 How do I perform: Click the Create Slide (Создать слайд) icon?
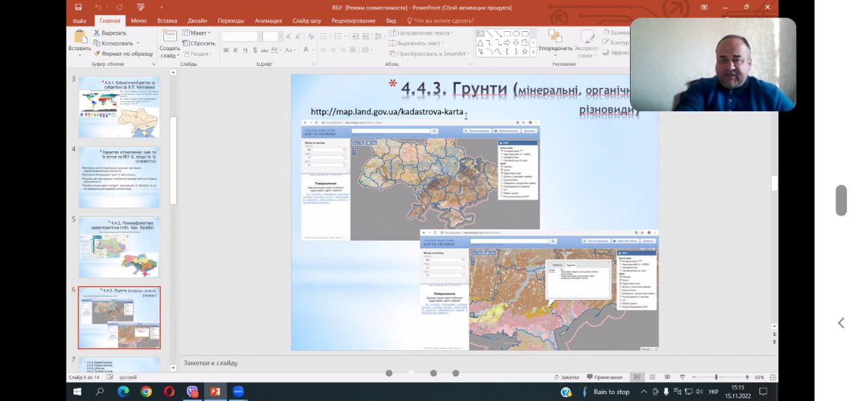point(170,37)
